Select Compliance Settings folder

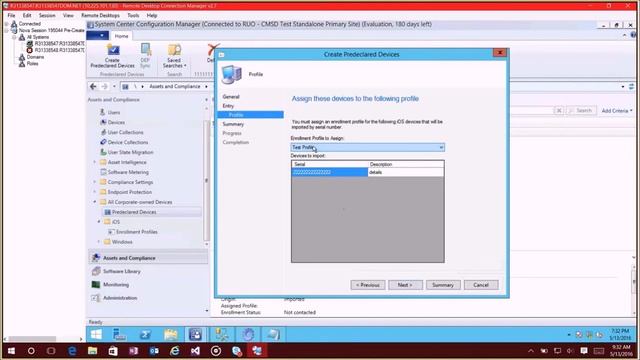130,182
